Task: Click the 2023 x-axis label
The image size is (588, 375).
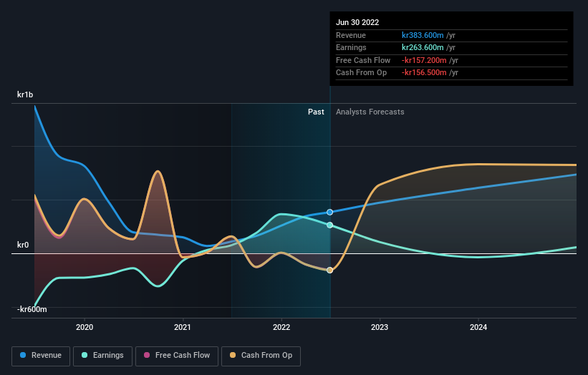Action: point(380,327)
